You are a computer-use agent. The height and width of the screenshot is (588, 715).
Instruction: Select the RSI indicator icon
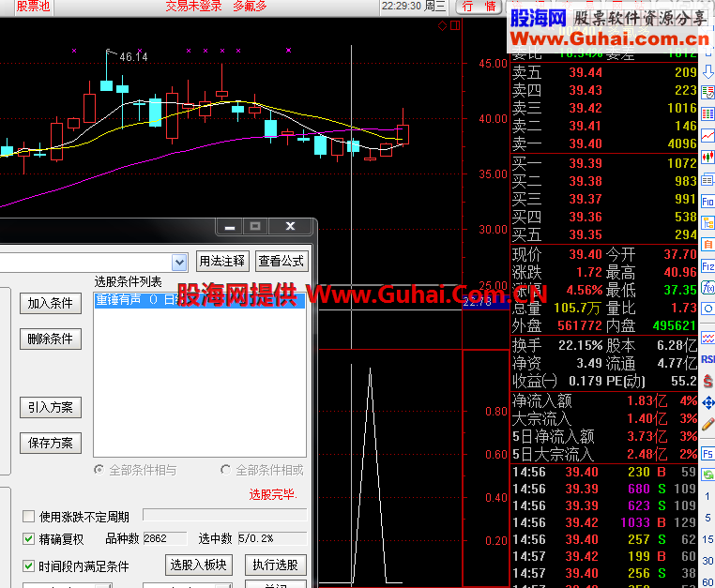tap(707, 359)
